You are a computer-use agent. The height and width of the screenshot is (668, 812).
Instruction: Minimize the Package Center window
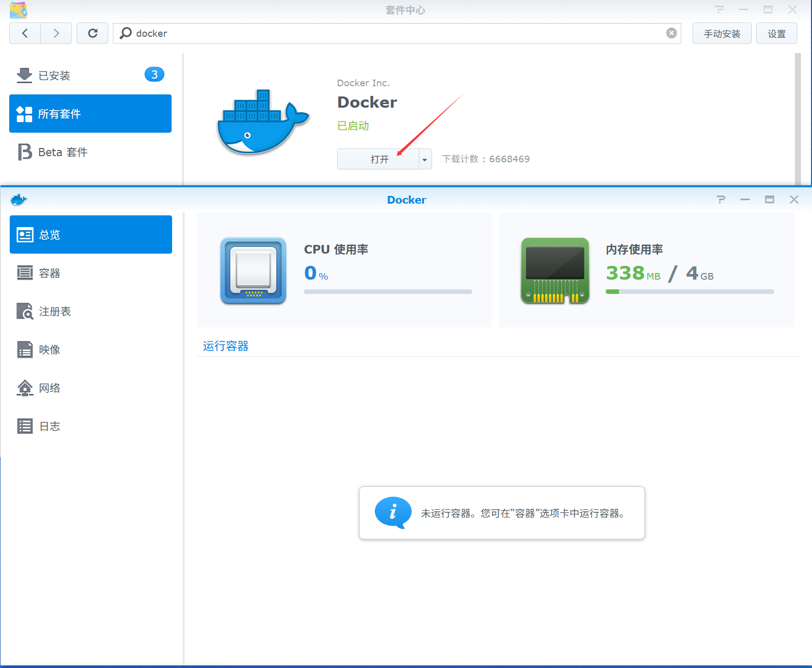pos(744,10)
